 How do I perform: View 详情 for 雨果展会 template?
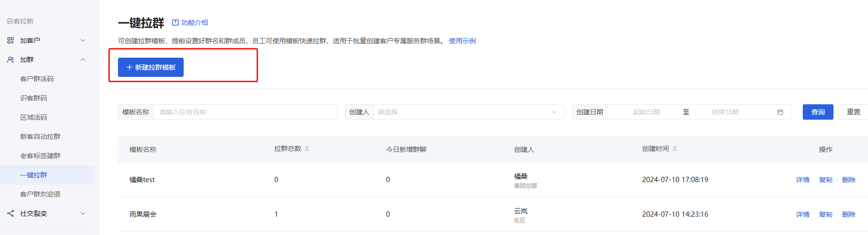pos(803,214)
